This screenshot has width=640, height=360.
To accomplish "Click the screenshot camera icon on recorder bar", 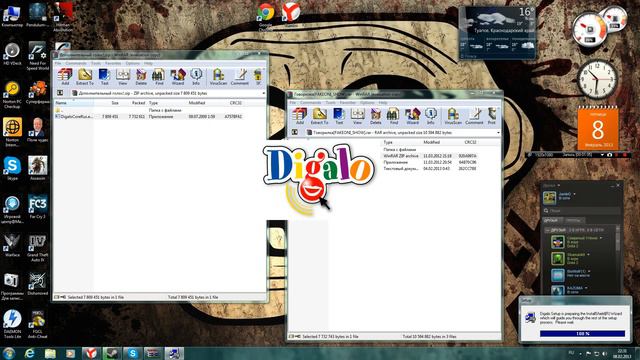I will tap(609, 155).
